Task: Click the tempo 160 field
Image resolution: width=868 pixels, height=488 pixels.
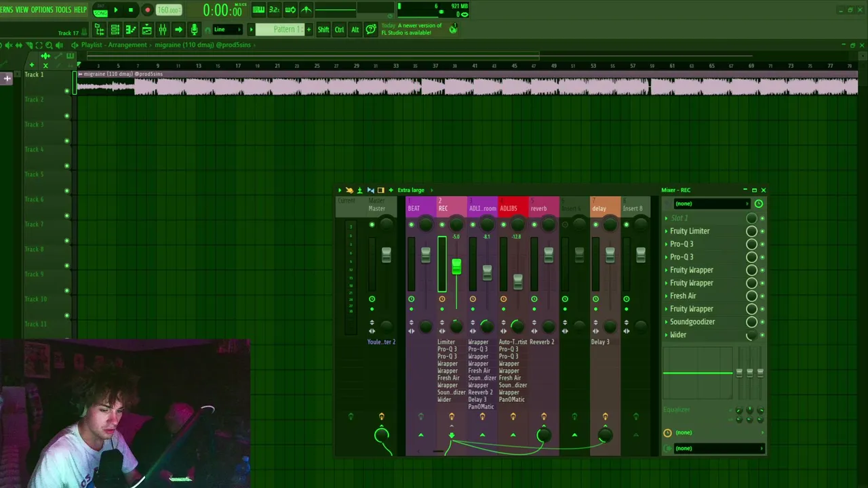Action: [x=168, y=10]
